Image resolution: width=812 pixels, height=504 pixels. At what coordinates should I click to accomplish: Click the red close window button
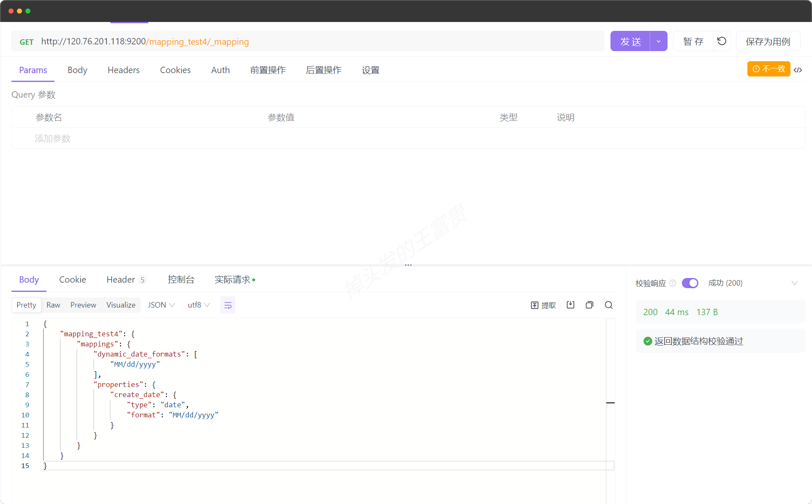coord(11,11)
